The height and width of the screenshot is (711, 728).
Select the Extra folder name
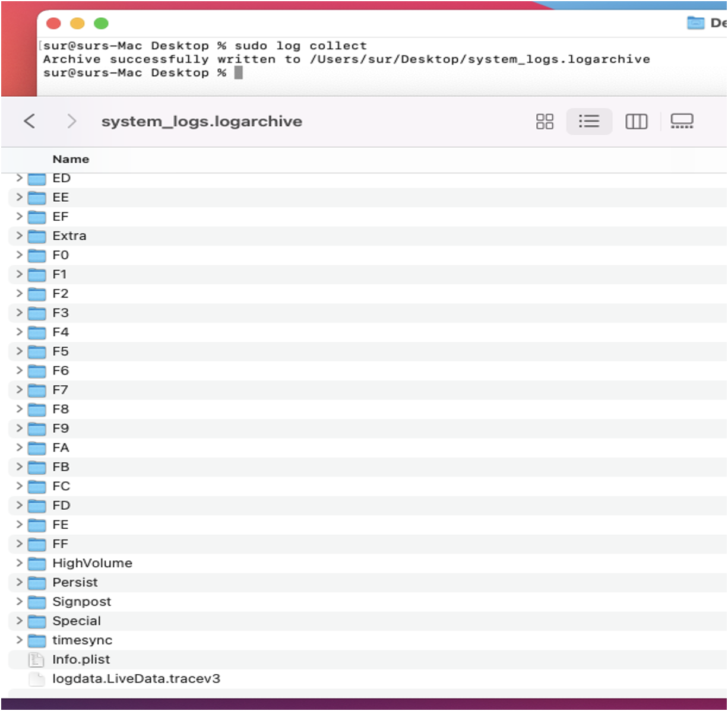(69, 236)
